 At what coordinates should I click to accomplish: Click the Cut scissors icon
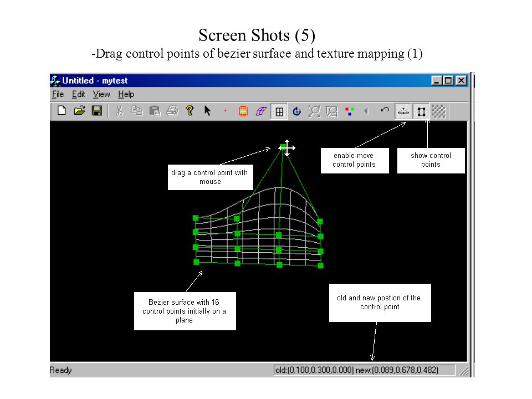click(x=119, y=111)
